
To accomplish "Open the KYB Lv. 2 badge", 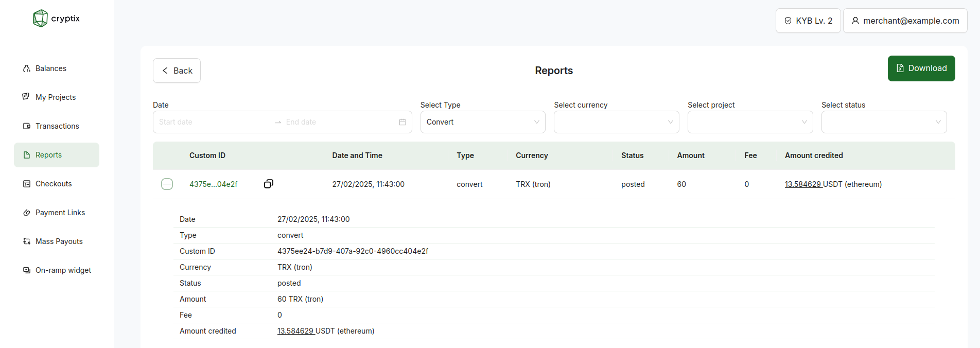I will point(808,21).
